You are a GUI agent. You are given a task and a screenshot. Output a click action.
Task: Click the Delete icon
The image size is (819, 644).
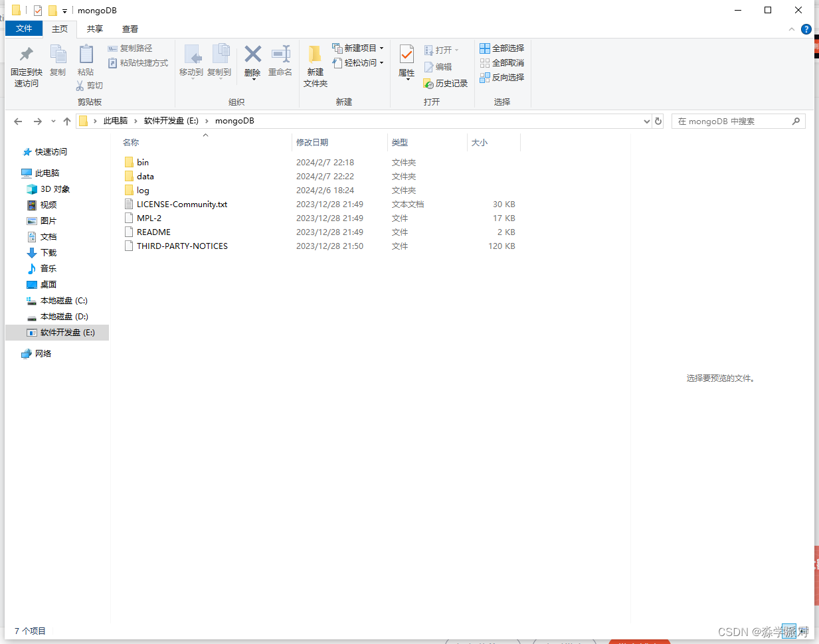coord(252,58)
